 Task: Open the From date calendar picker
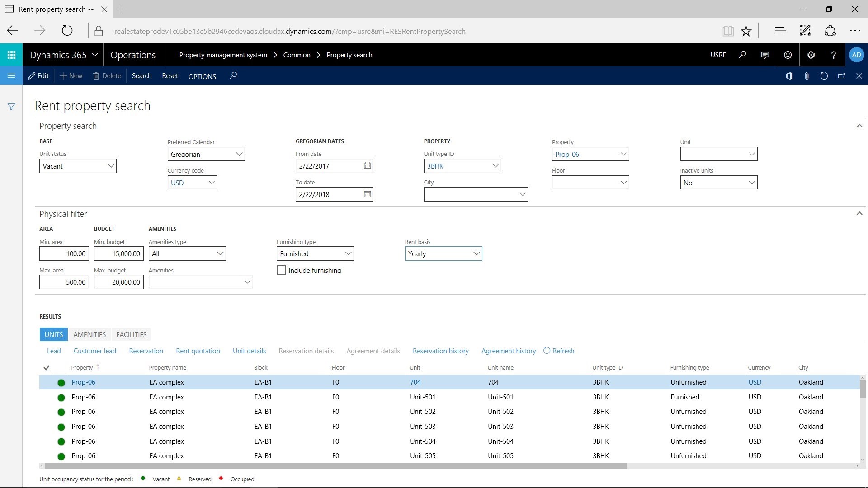367,166
